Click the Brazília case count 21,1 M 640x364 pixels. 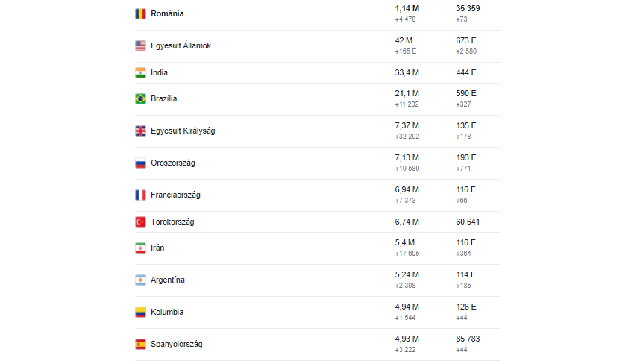tap(407, 93)
